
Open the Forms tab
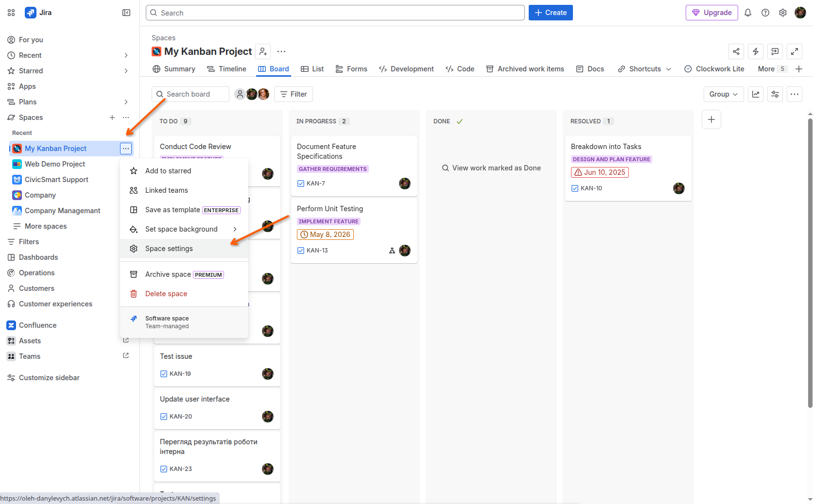click(x=351, y=69)
